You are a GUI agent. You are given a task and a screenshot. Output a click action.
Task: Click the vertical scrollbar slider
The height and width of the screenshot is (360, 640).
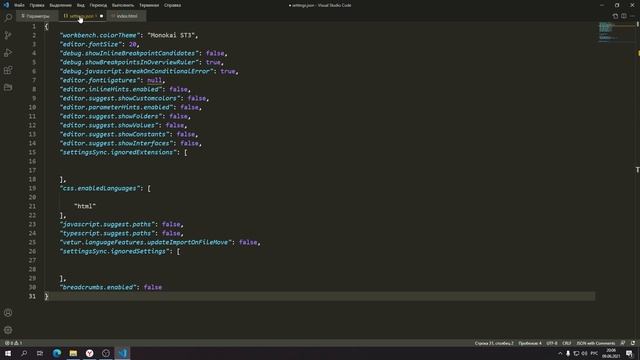tap(638, 25)
